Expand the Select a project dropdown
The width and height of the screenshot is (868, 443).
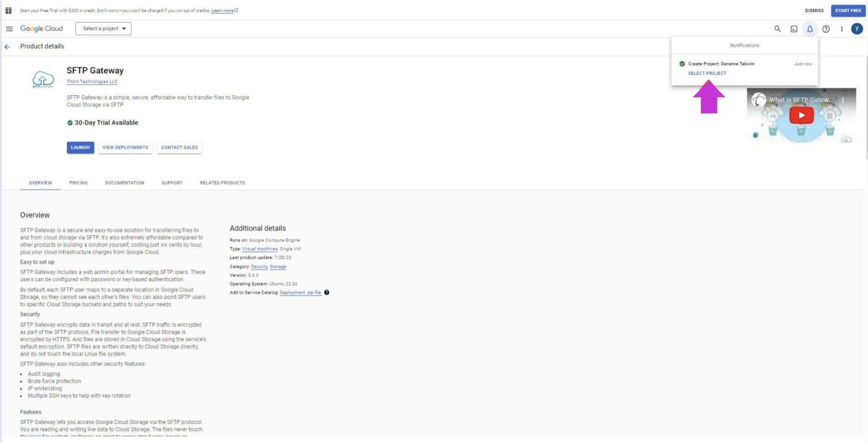pos(104,29)
